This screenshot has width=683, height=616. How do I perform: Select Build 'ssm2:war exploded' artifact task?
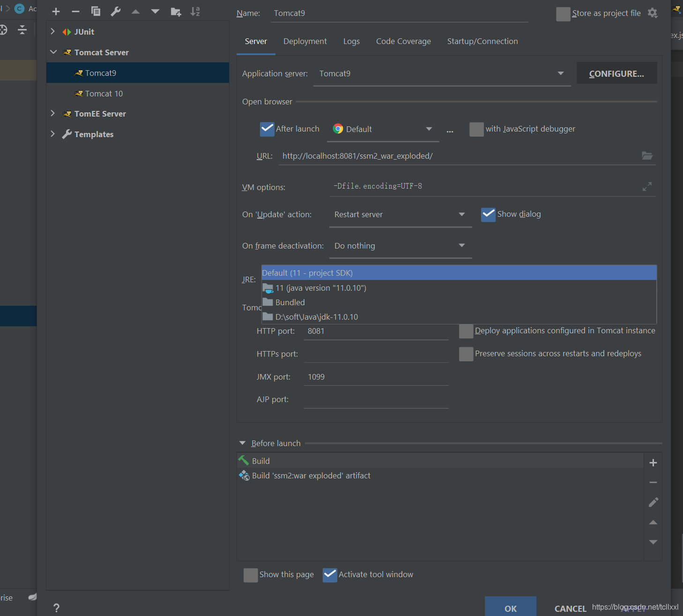point(440,476)
